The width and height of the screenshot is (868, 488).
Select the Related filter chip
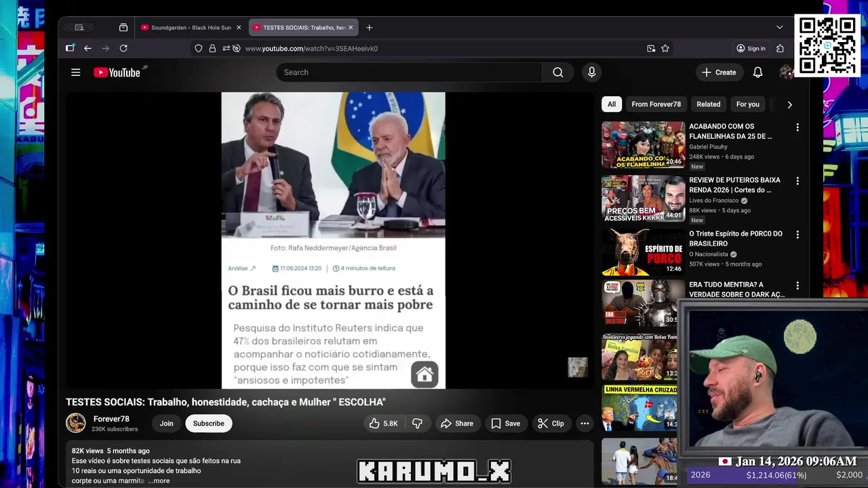pos(709,104)
